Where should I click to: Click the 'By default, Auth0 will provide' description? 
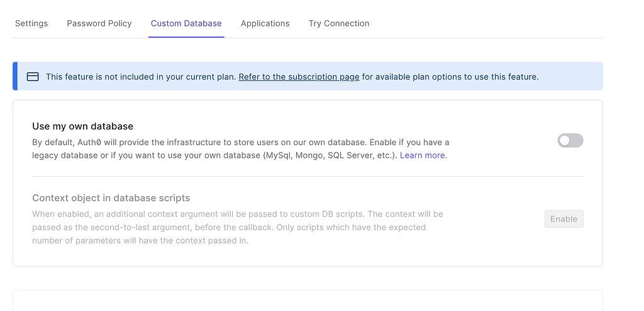(241, 143)
